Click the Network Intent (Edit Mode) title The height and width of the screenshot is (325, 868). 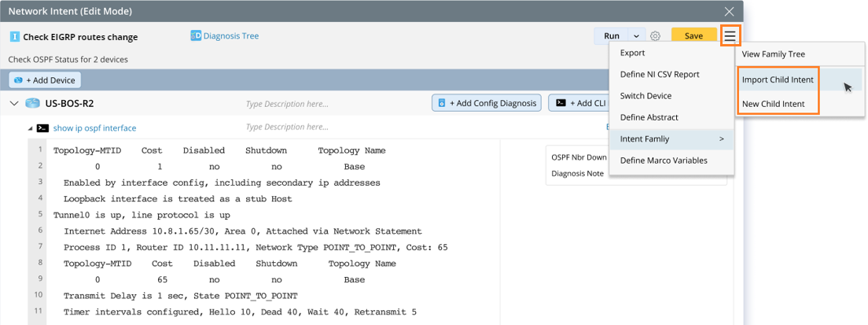point(70,11)
